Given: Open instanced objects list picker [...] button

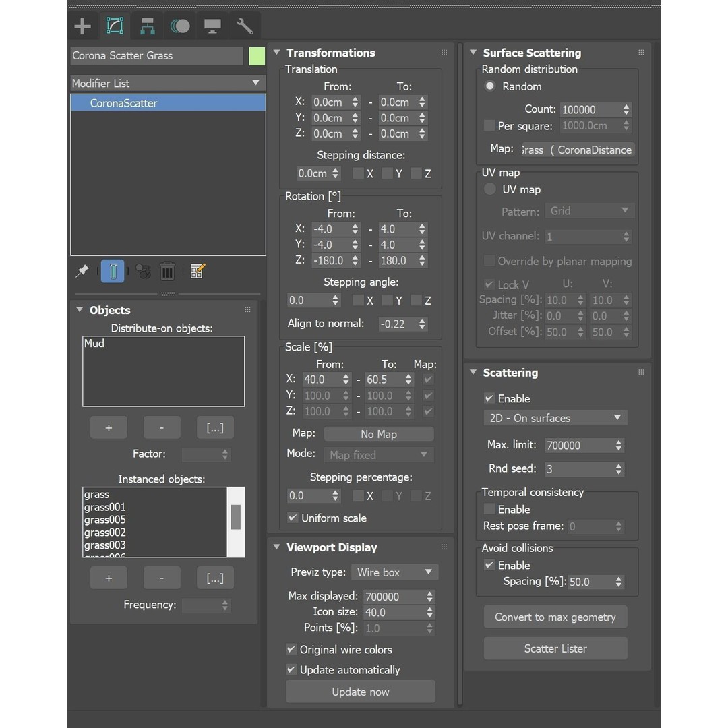Looking at the screenshot, I should [x=215, y=578].
